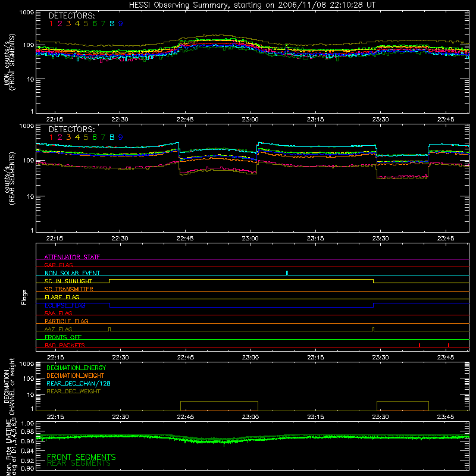Click the "DETECTORS:" heading in the rear segments plot
The height and width of the screenshot is (476, 476).
pos(71,129)
